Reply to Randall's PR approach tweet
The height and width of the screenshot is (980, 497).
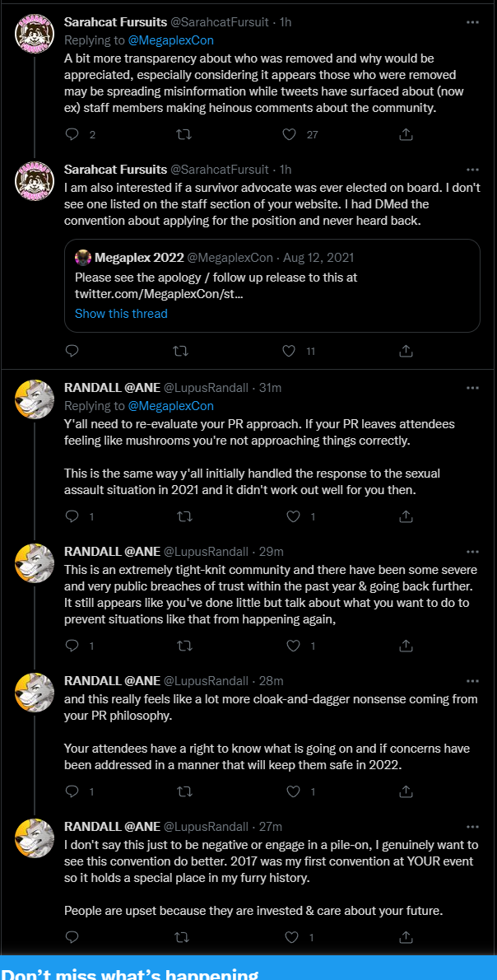click(72, 517)
